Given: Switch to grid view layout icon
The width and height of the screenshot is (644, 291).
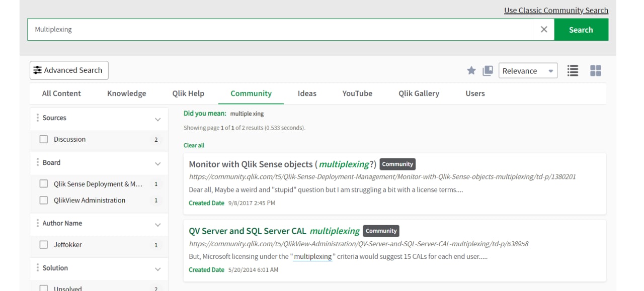Looking at the screenshot, I should 596,71.
